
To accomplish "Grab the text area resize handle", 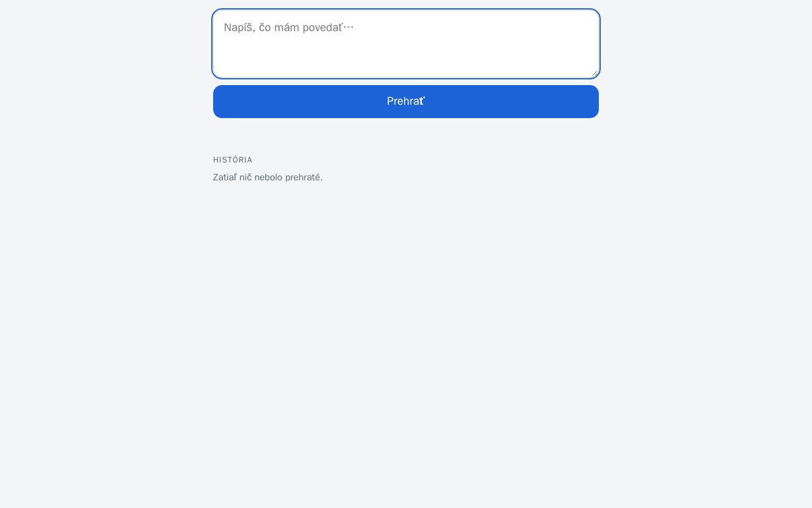I will click(594, 72).
